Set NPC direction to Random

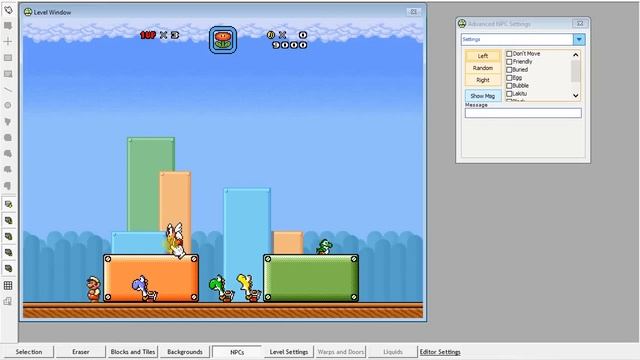[483, 68]
